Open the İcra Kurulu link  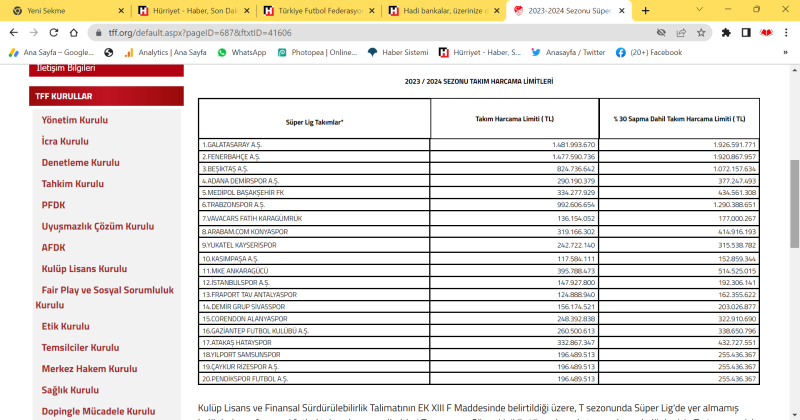[x=65, y=141]
